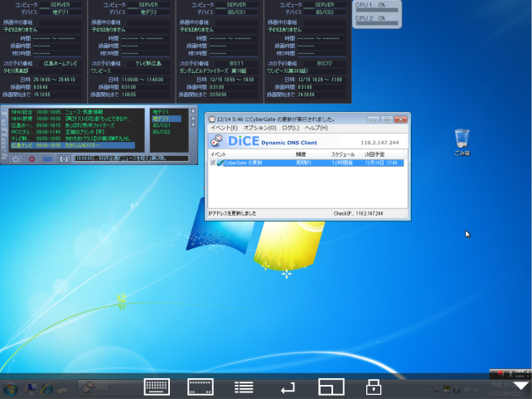This screenshot has height=399, width=532.
Task: Click the BSフジ next-reservation channel
Action: (325, 64)
